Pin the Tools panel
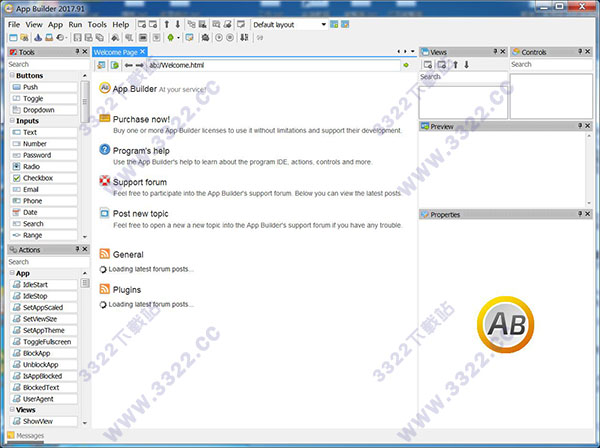Image resolution: width=600 pixels, height=448 pixels. click(77, 51)
